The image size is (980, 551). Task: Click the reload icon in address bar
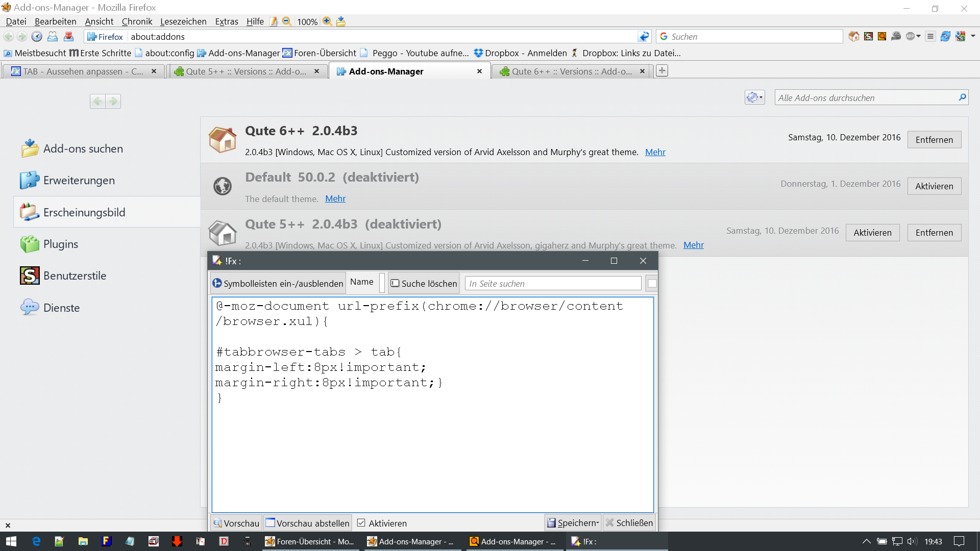(644, 37)
